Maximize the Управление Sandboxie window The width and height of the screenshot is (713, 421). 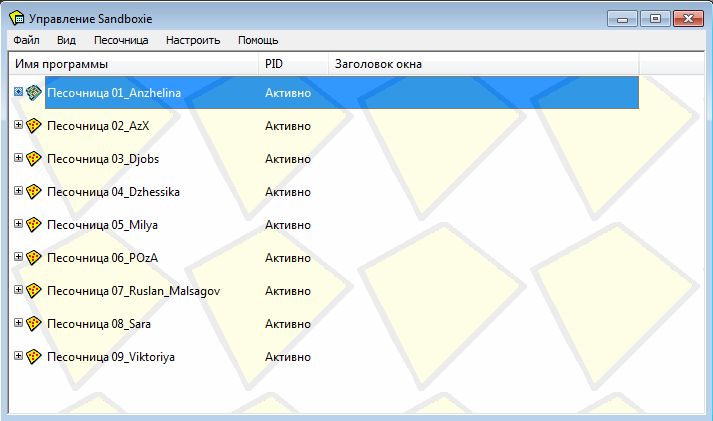[655, 19]
